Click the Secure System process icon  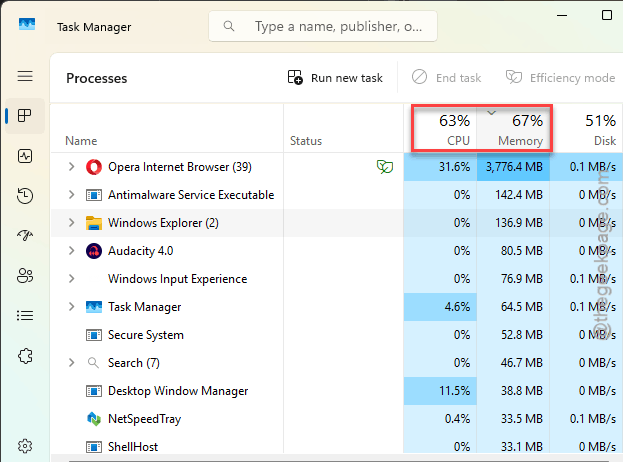tap(94, 335)
